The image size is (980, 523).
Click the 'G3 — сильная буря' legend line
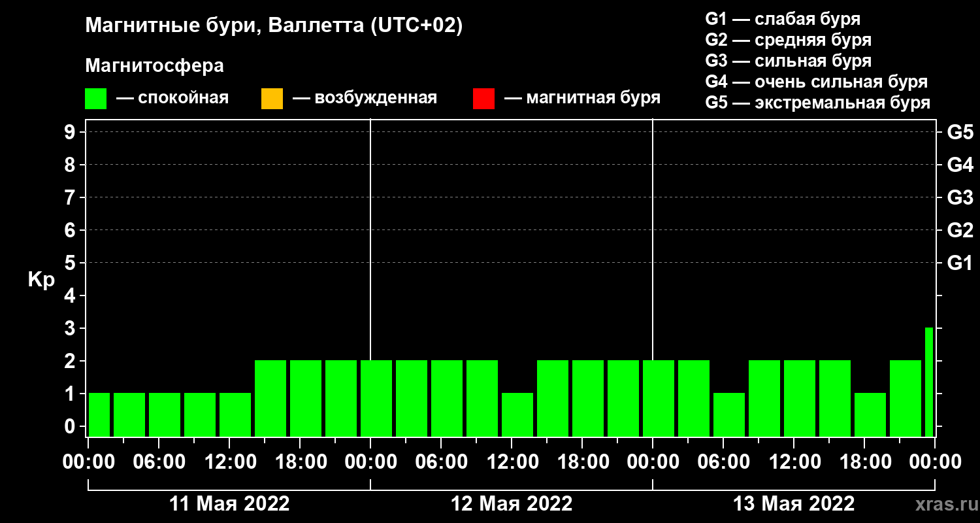pyautogui.click(x=789, y=61)
